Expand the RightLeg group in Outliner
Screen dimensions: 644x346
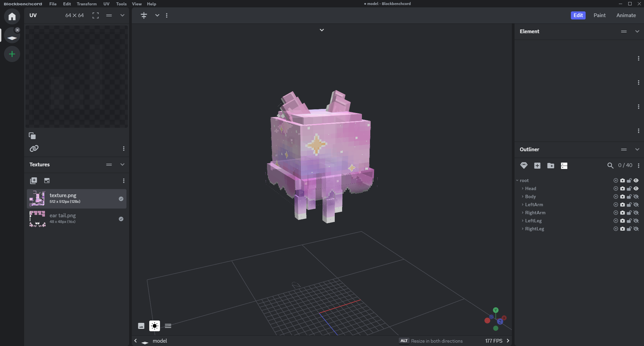[523, 229]
